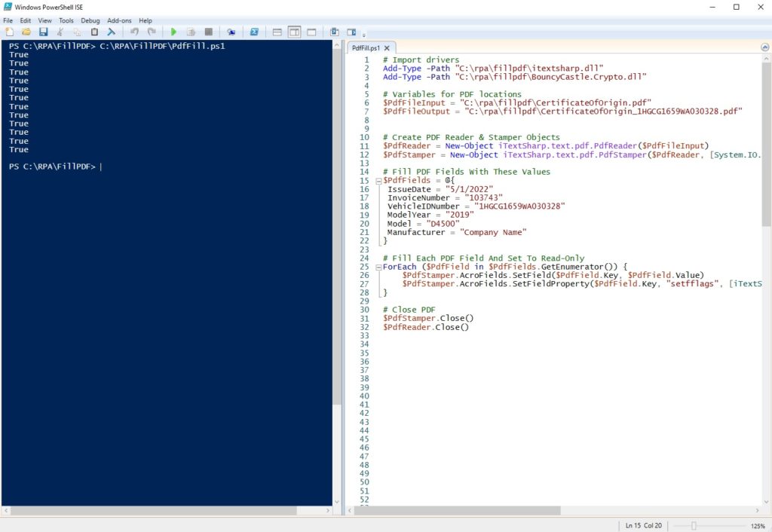Click the BouncyCastle.Crypto.dll path on line 3
This screenshot has width=772, height=532.
(x=551, y=77)
